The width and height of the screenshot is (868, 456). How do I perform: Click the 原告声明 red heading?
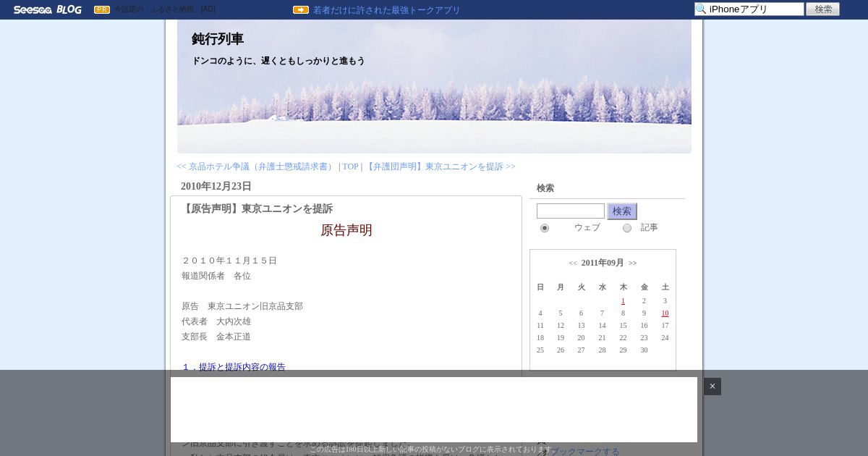346,230
